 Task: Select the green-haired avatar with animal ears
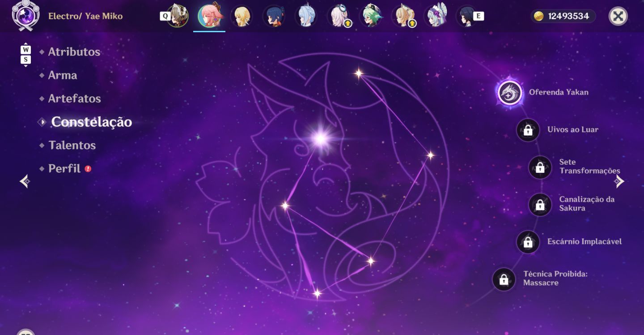[x=371, y=16]
